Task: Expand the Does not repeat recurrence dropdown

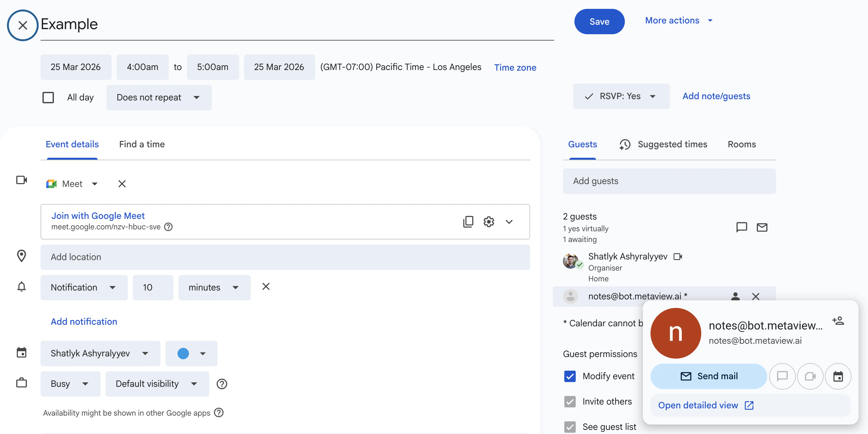Action: (x=159, y=98)
